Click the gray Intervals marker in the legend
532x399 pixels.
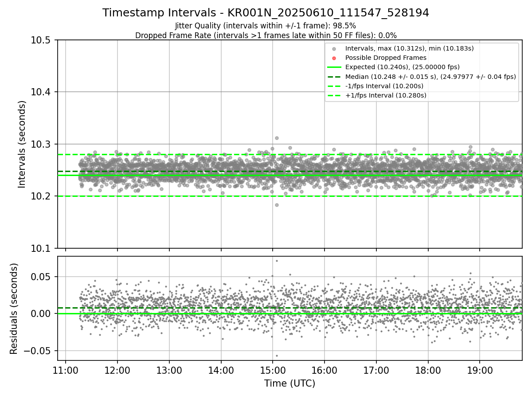click(x=334, y=49)
